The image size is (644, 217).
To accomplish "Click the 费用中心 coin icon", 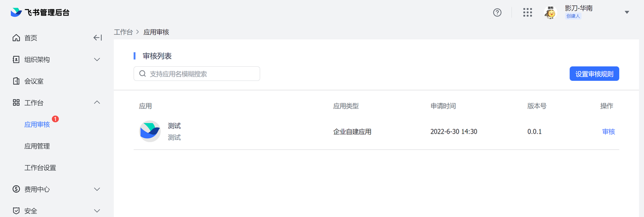I will pyautogui.click(x=16, y=189).
